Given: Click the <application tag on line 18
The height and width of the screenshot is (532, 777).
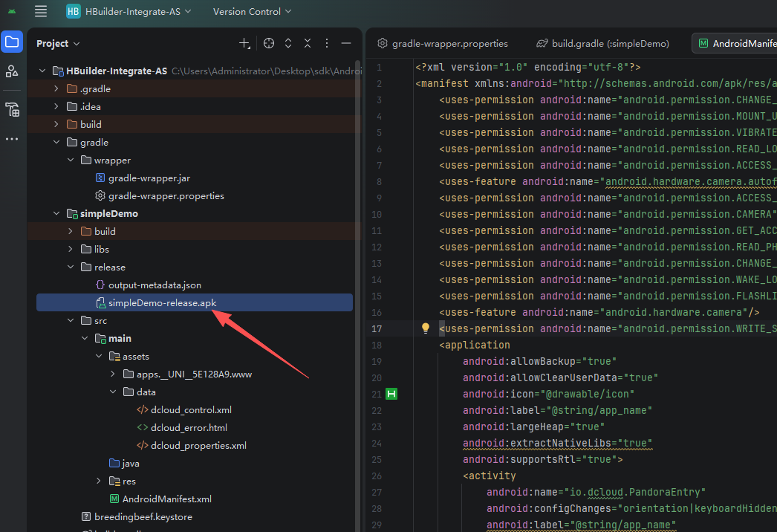Looking at the screenshot, I should (475, 345).
